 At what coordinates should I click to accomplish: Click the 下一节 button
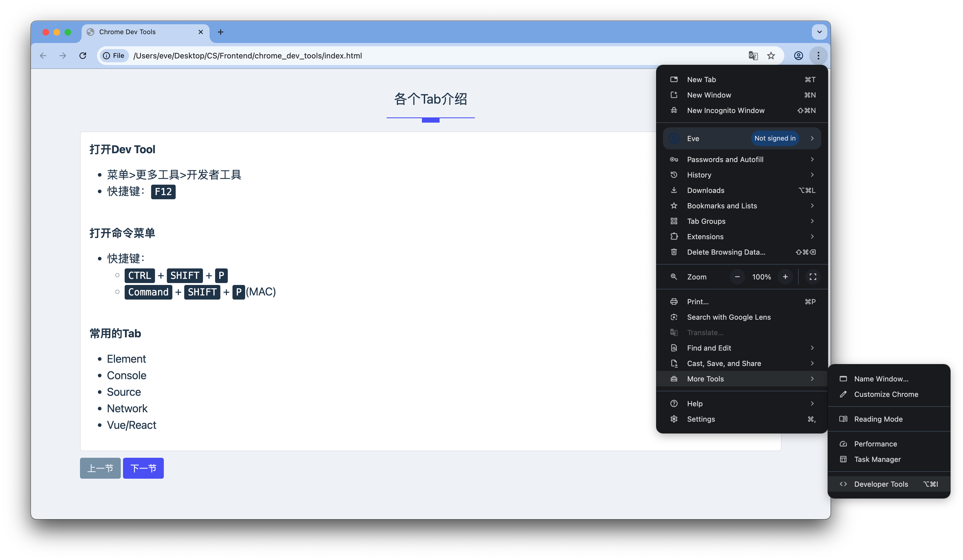click(143, 468)
